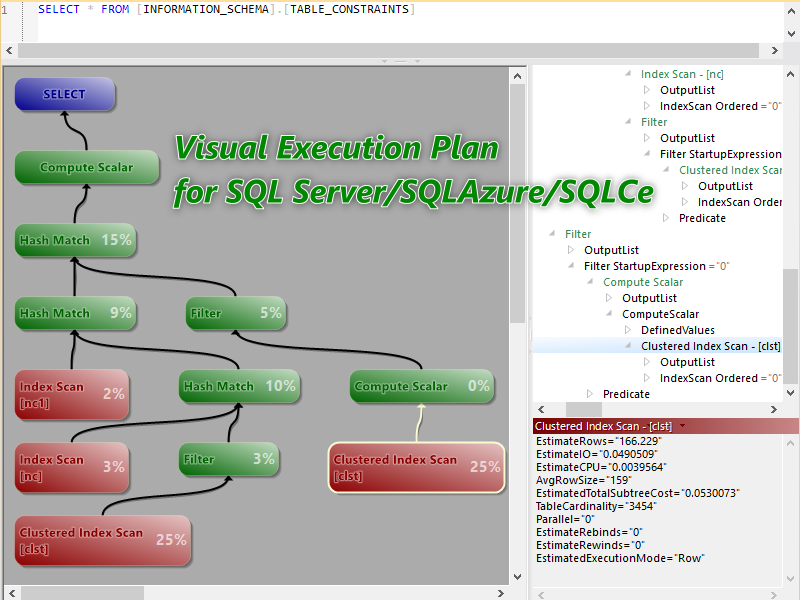This screenshot has height=600, width=800.
Task: Click the Parallel="0" property
Action: coord(565,519)
